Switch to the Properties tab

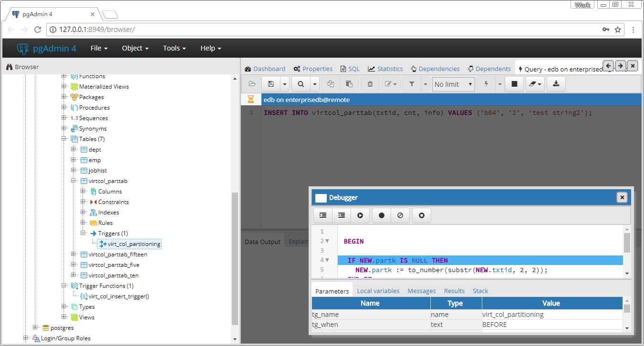click(313, 69)
